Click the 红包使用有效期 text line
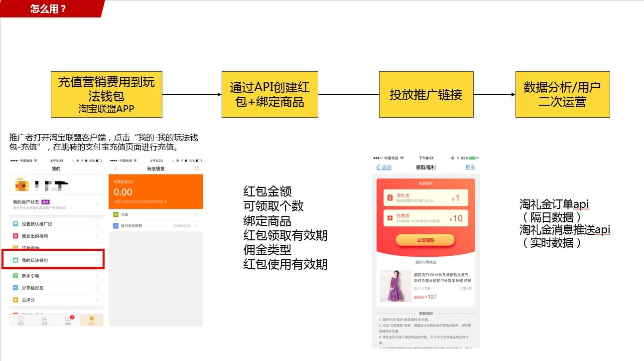Image resolution: width=644 pixels, height=361 pixels. point(285,264)
